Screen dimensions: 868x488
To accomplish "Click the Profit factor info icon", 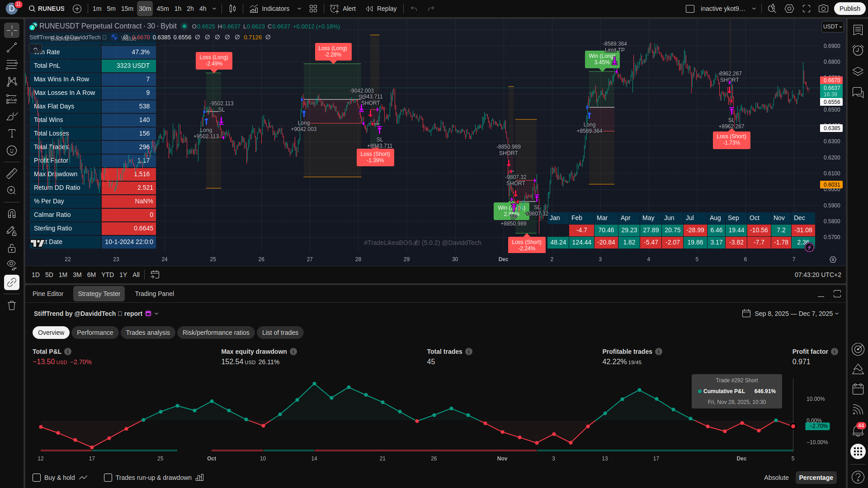I will click(835, 352).
